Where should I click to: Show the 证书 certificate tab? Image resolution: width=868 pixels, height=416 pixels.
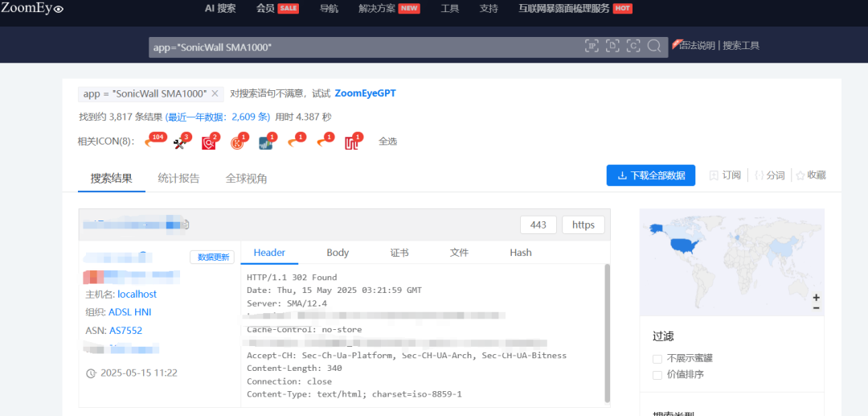point(399,253)
